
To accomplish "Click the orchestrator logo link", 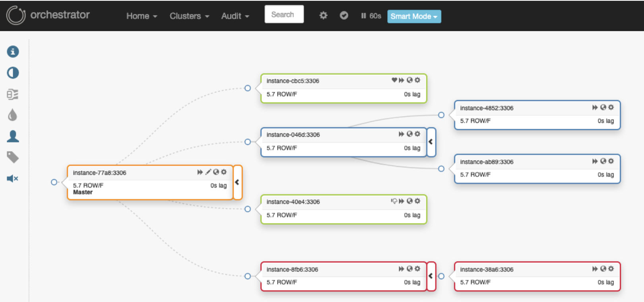I will click(48, 15).
